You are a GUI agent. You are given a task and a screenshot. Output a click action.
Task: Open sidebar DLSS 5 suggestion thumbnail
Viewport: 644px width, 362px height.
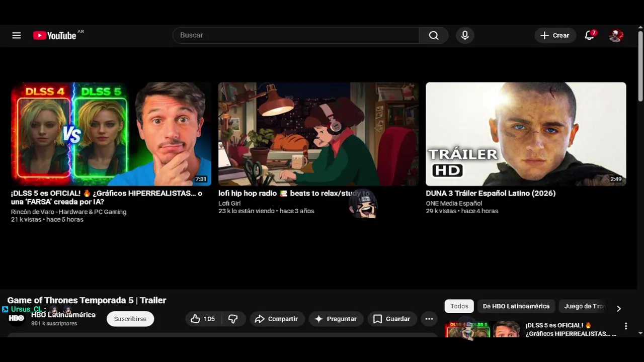(482, 329)
